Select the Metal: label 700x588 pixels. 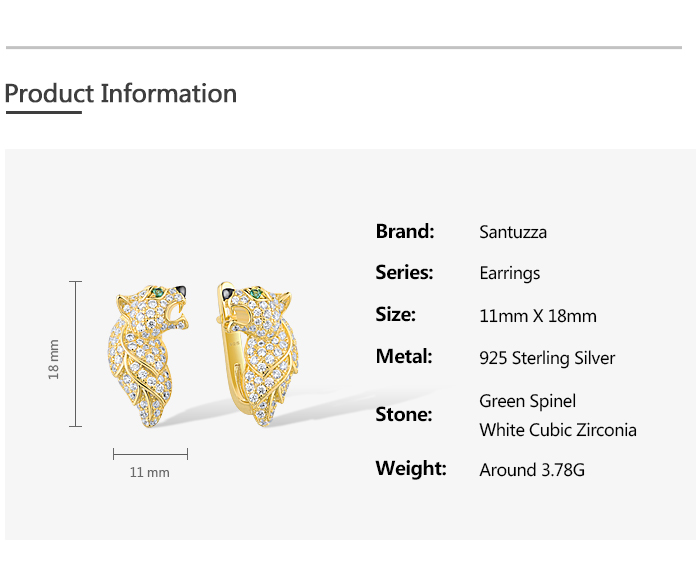[x=404, y=357]
